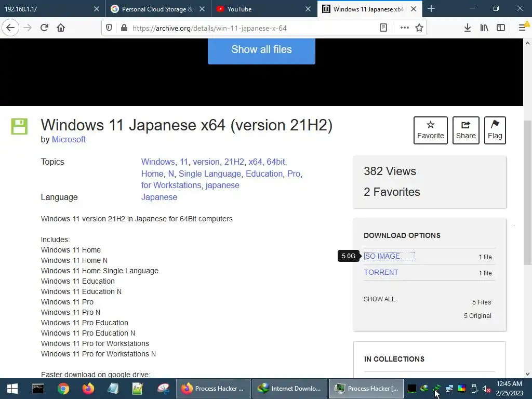Favorite this archive item

coord(431,130)
